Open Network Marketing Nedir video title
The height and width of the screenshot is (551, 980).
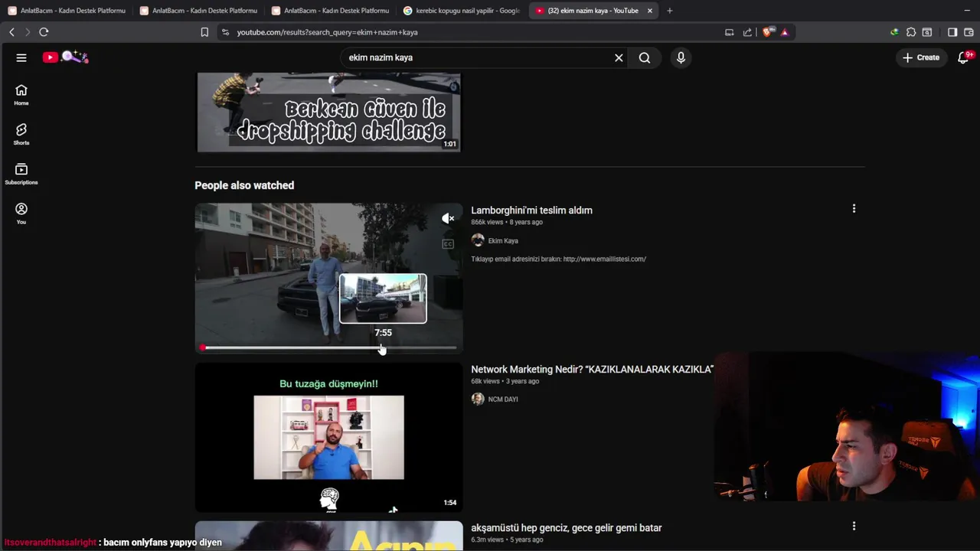592,369
